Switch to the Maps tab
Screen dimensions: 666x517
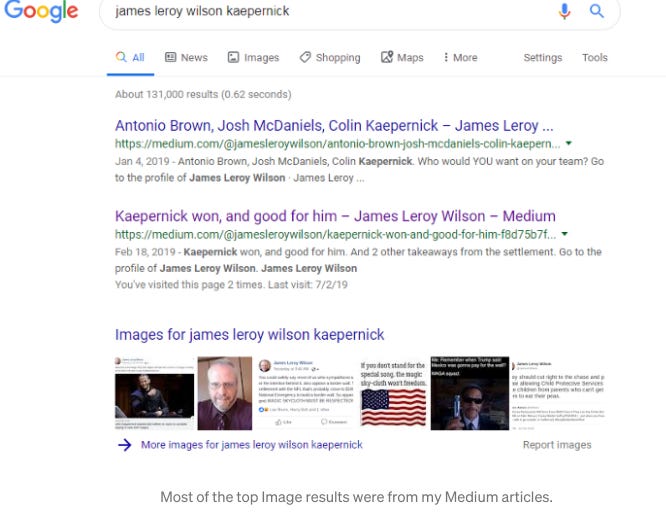tap(402, 57)
